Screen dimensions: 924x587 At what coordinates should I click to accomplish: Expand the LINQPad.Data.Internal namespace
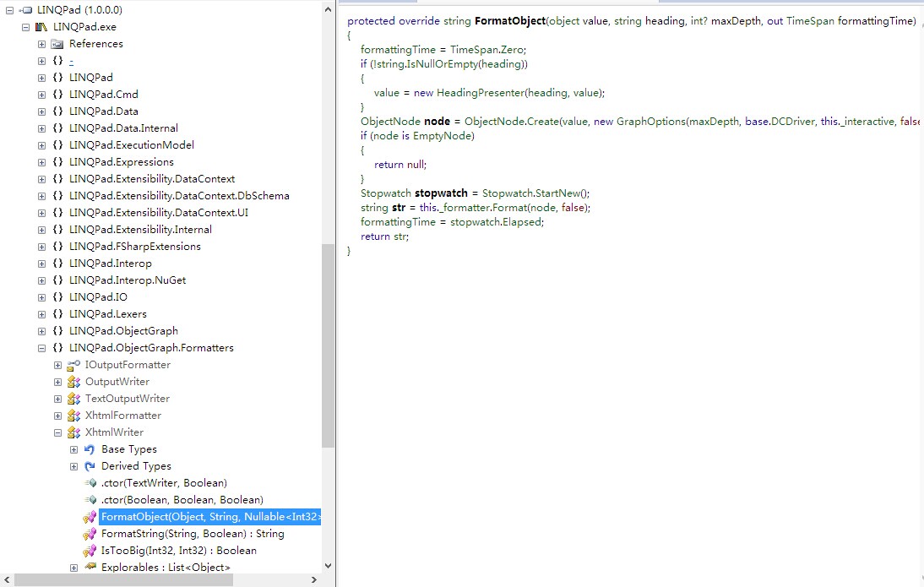coord(42,128)
